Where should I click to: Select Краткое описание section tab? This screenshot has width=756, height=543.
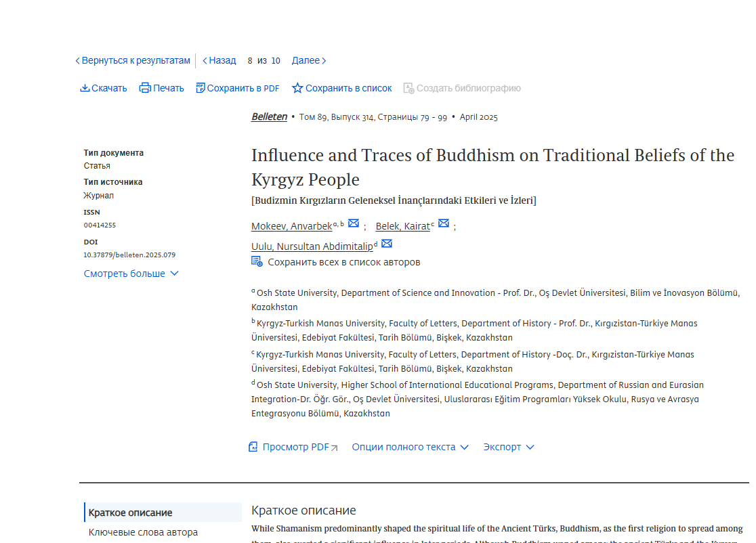point(130,513)
